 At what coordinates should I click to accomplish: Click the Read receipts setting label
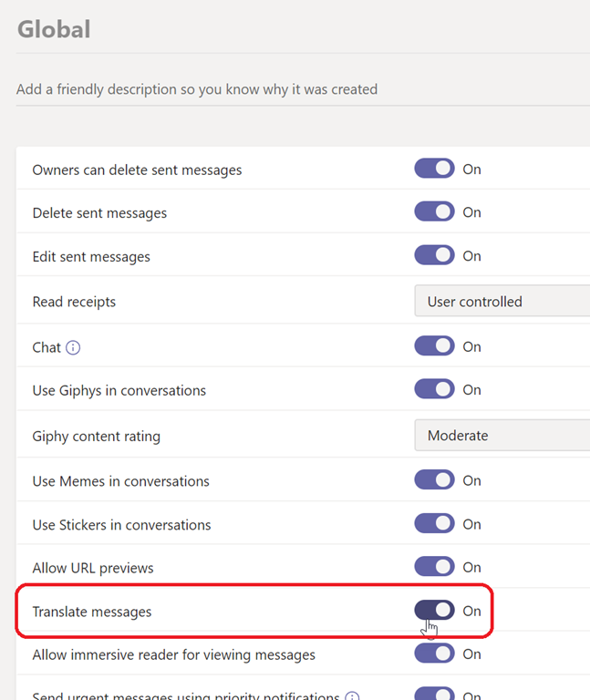tap(74, 302)
